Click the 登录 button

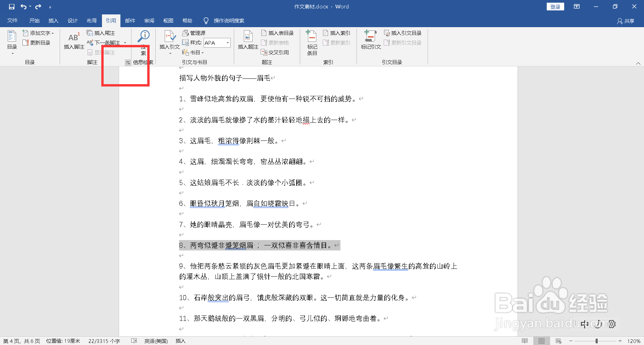(555, 7)
